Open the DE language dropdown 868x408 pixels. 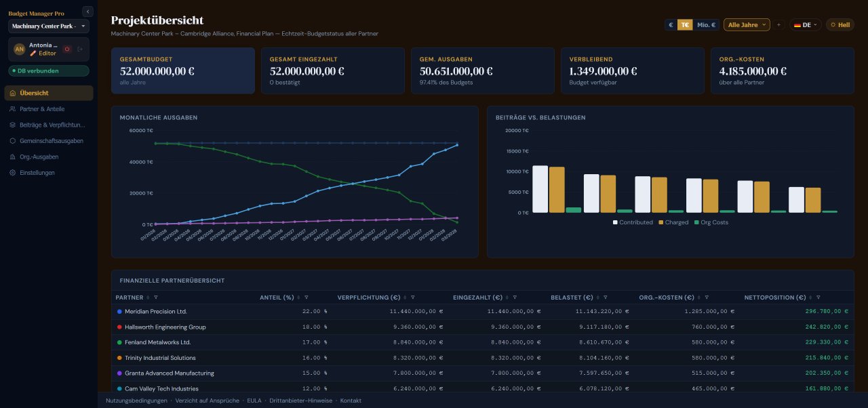[805, 24]
